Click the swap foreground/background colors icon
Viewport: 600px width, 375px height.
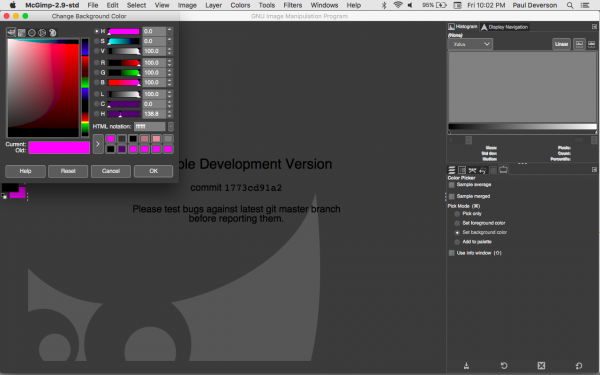[x=26, y=185]
